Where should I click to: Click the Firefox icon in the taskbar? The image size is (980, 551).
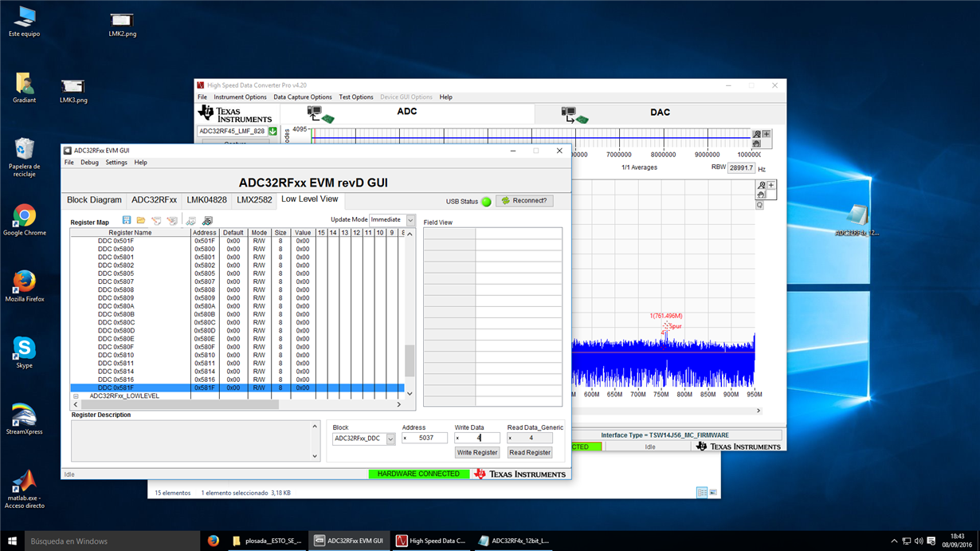tap(213, 541)
